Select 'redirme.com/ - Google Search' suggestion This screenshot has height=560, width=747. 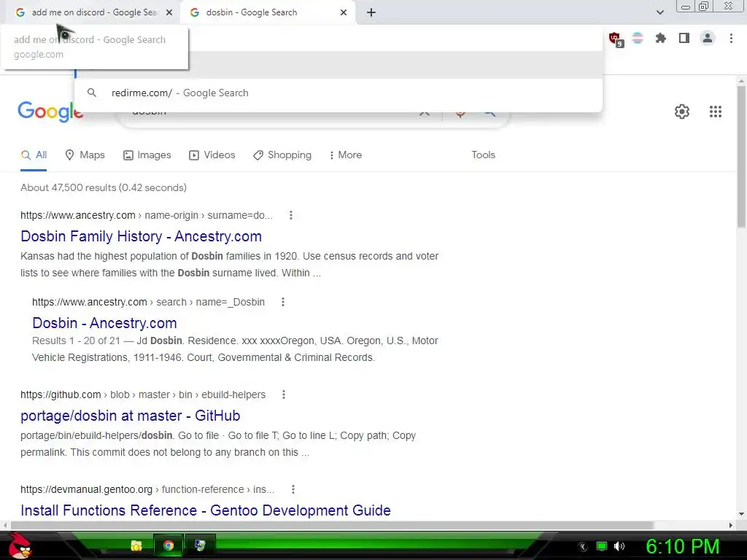coord(338,93)
